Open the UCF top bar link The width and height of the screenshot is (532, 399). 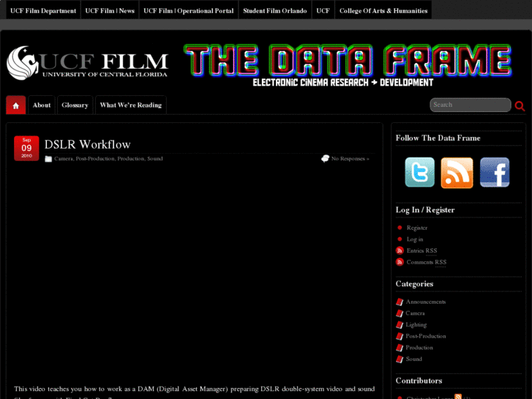point(323,11)
